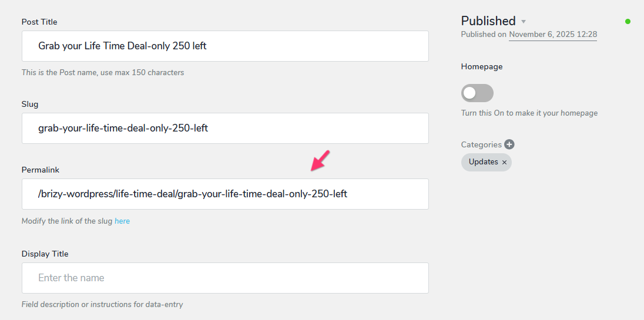644x320 pixels.
Task: Click the Post Title label
Action: click(x=39, y=22)
